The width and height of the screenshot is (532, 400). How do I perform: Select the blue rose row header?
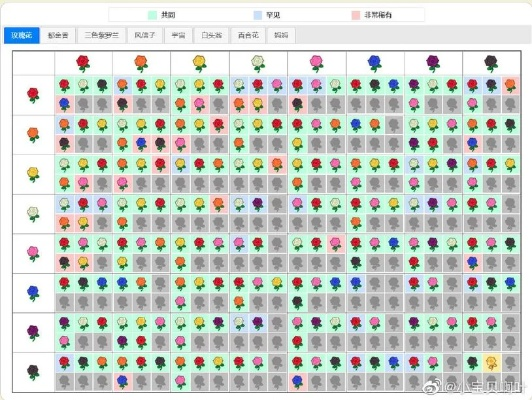[33, 293]
